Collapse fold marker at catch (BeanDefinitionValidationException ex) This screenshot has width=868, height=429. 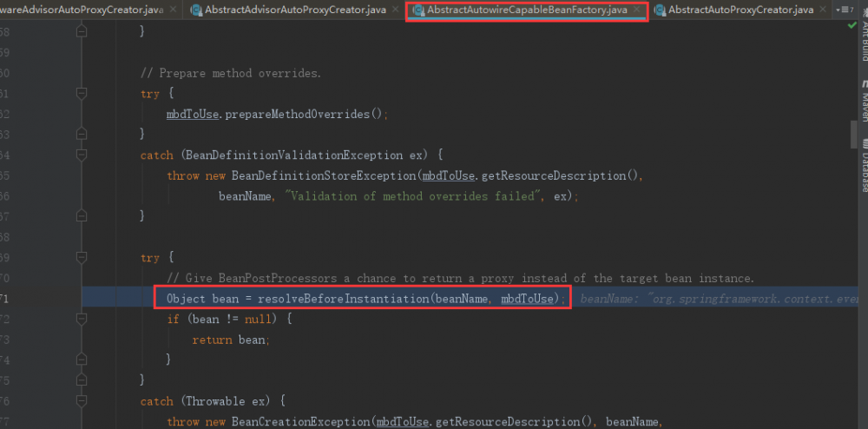click(x=82, y=155)
